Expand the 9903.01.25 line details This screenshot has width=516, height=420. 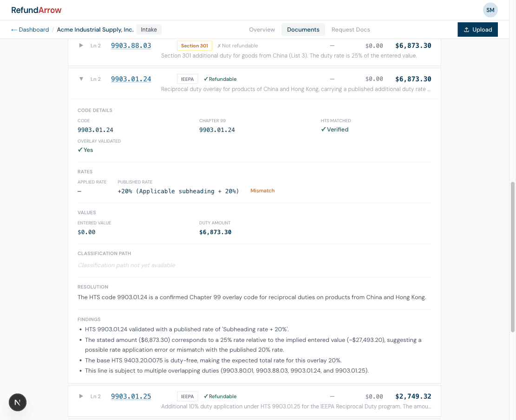pyautogui.click(x=81, y=396)
